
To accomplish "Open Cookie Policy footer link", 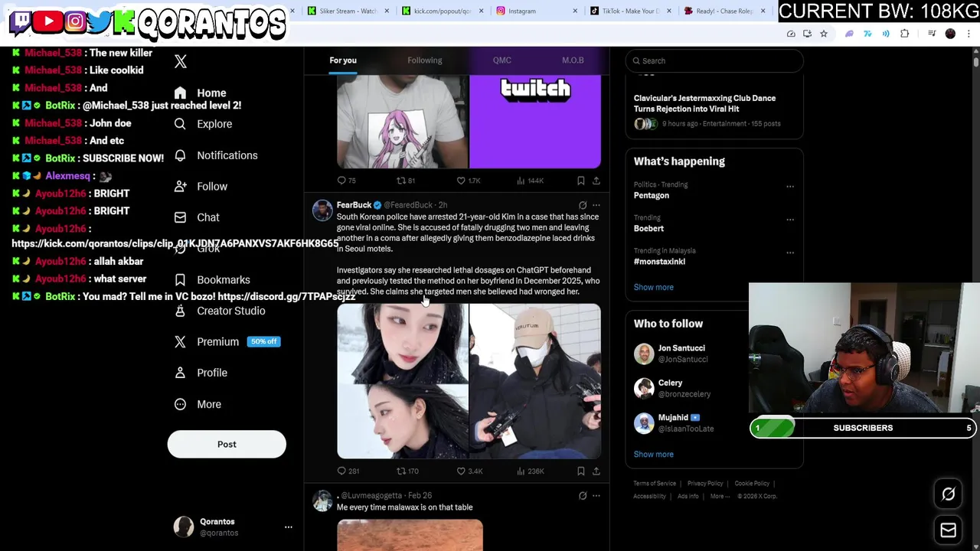I will click(x=752, y=484).
